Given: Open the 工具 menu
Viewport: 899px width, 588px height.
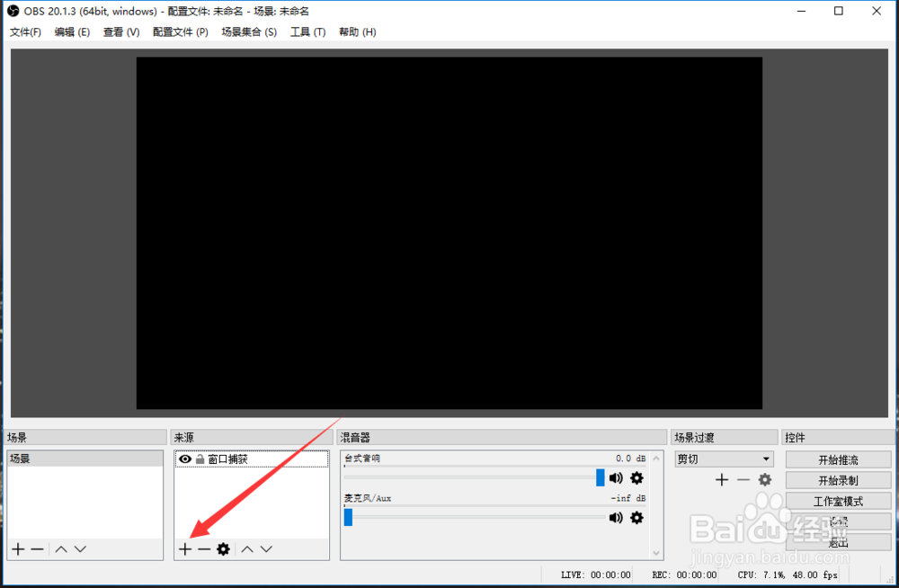Looking at the screenshot, I should pos(307,31).
